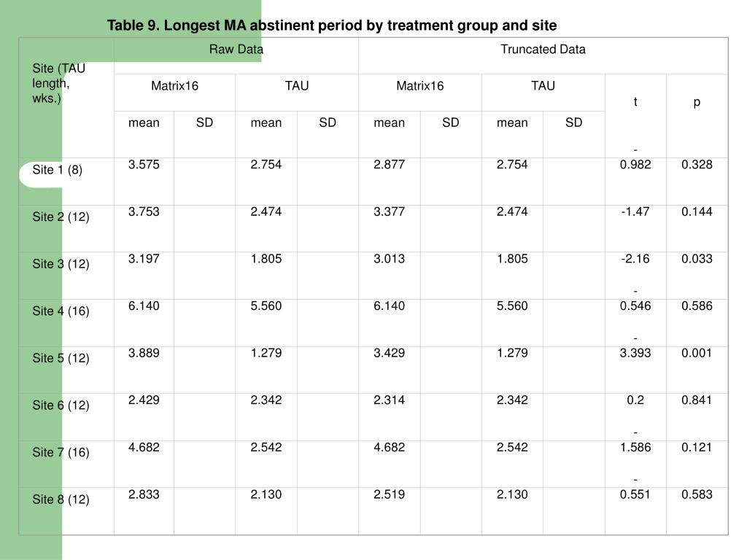This screenshot has width=747, height=560.
Task: Select t value 3.393 for Site 5
Action: click(x=635, y=353)
